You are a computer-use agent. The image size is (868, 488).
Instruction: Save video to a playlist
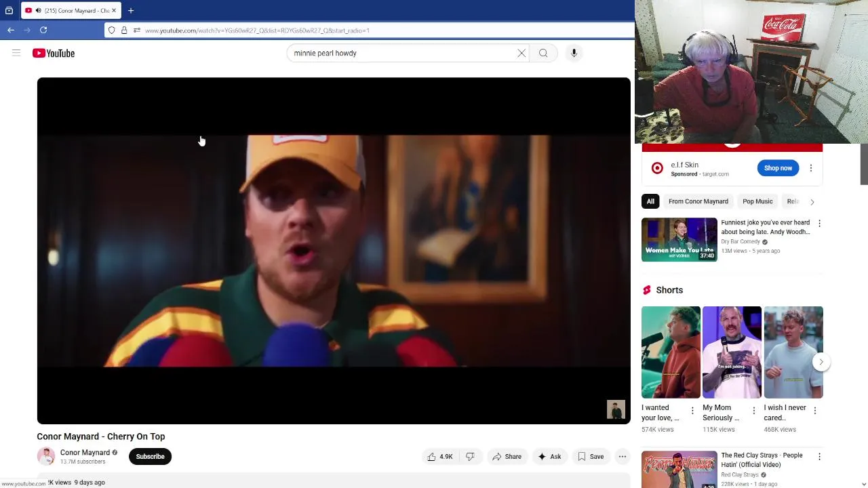[x=591, y=457]
